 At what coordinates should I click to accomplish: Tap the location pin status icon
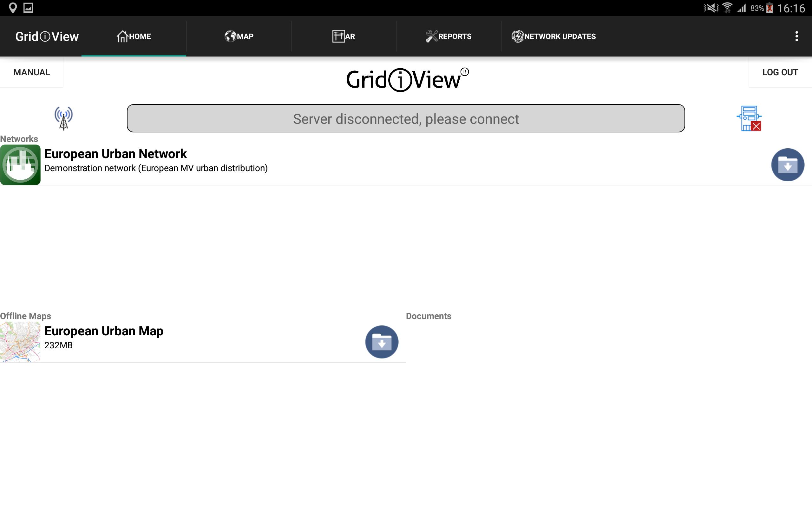click(x=13, y=8)
